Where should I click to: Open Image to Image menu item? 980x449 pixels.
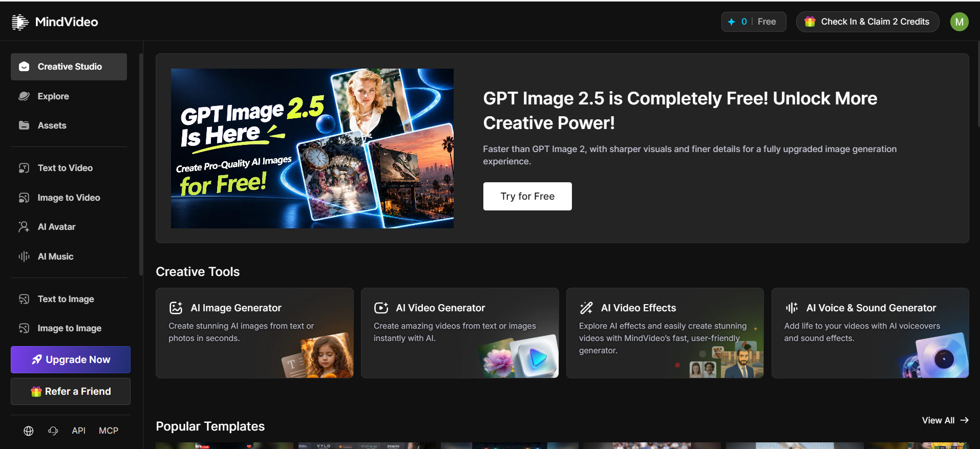pyautogui.click(x=69, y=328)
